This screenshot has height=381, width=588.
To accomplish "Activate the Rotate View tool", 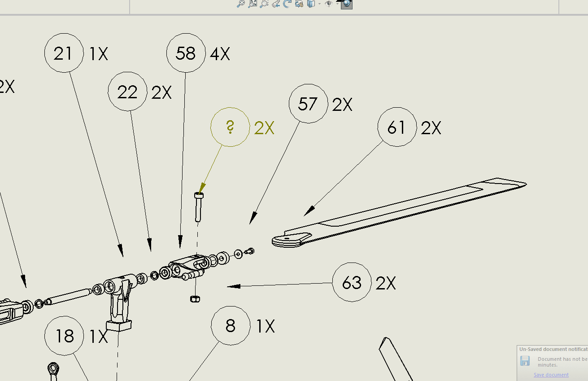I will (287, 4).
